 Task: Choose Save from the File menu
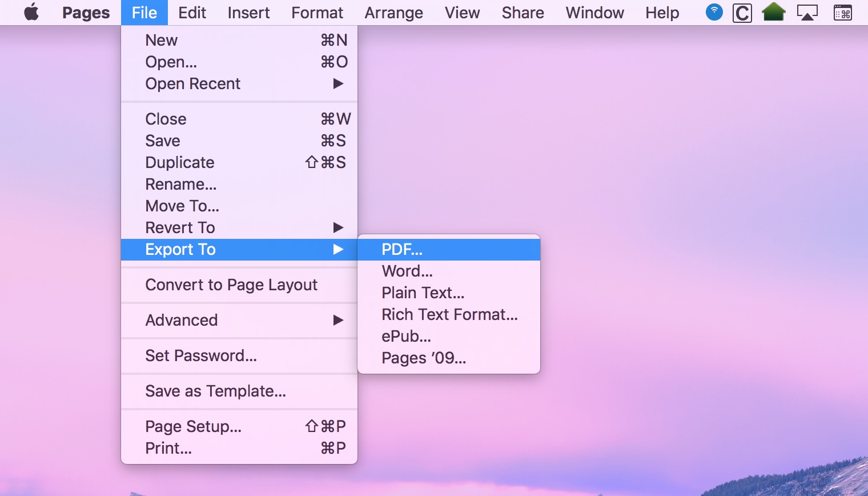coord(239,141)
